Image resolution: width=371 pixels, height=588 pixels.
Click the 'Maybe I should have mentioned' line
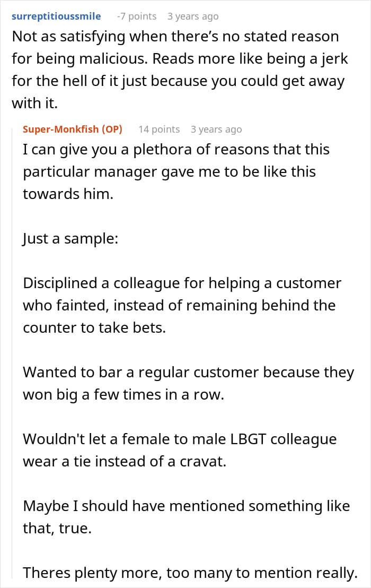187,506
